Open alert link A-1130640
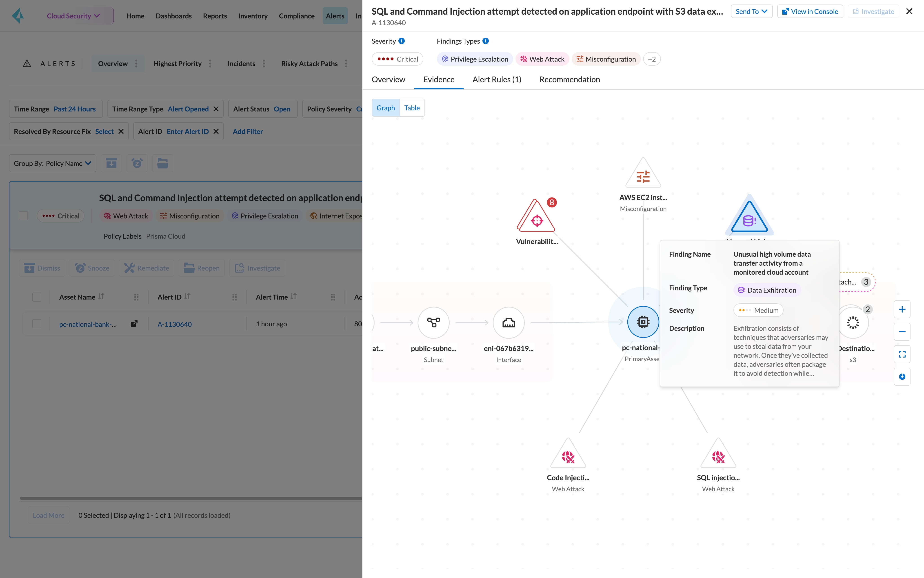Image resolution: width=924 pixels, height=578 pixels. point(175,323)
